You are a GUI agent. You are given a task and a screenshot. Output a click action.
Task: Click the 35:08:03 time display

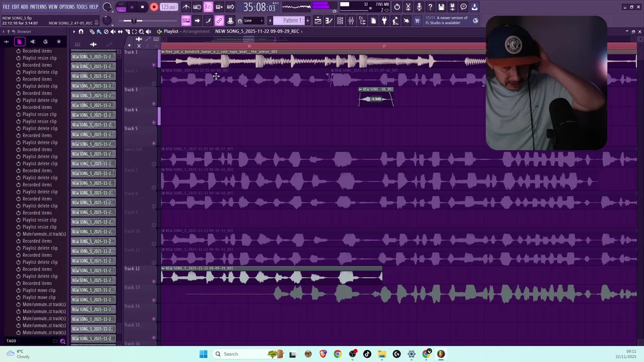point(259,7)
